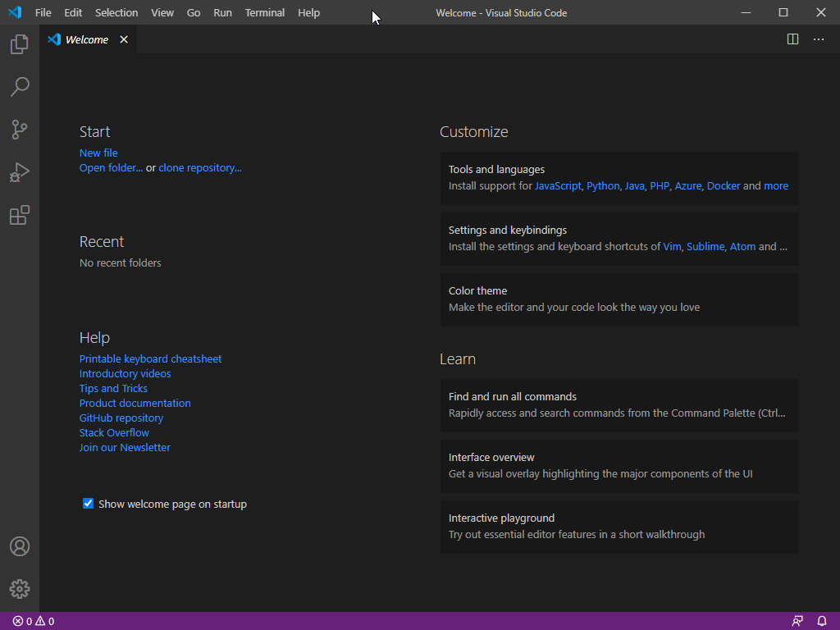Viewport: 840px width, 630px height.
Task: Open the Run and Debug view
Action: (20, 172)
